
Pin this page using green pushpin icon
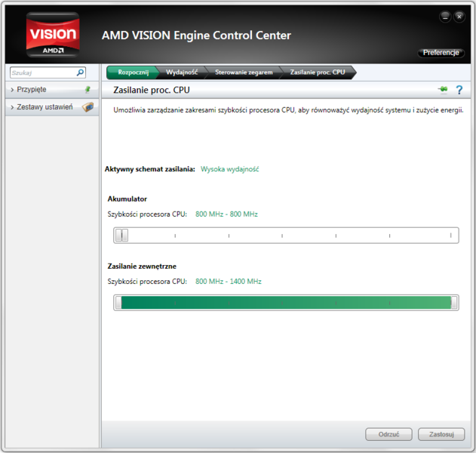tap(443, 89)
